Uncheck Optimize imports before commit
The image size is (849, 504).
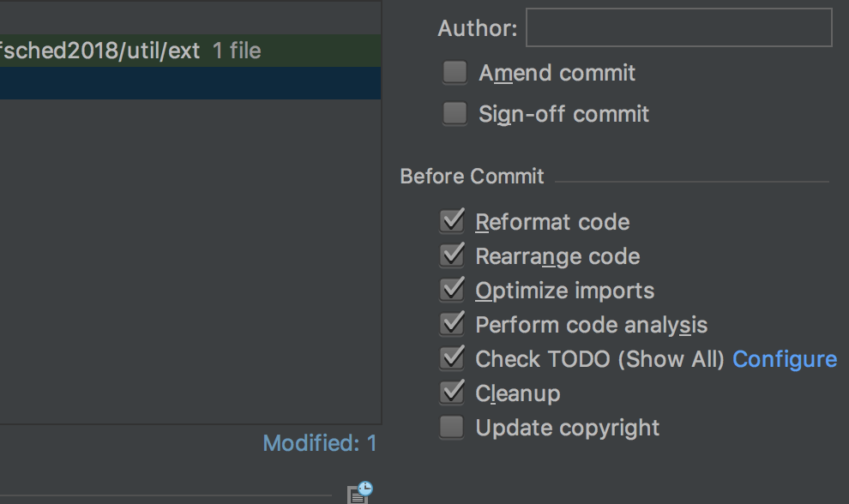[x=452, y=289]
